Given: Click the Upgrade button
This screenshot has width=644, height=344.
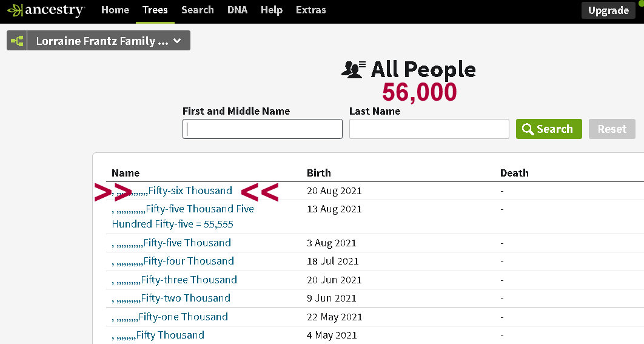Looking at the screenshot, I should click(x=608, y=10).
